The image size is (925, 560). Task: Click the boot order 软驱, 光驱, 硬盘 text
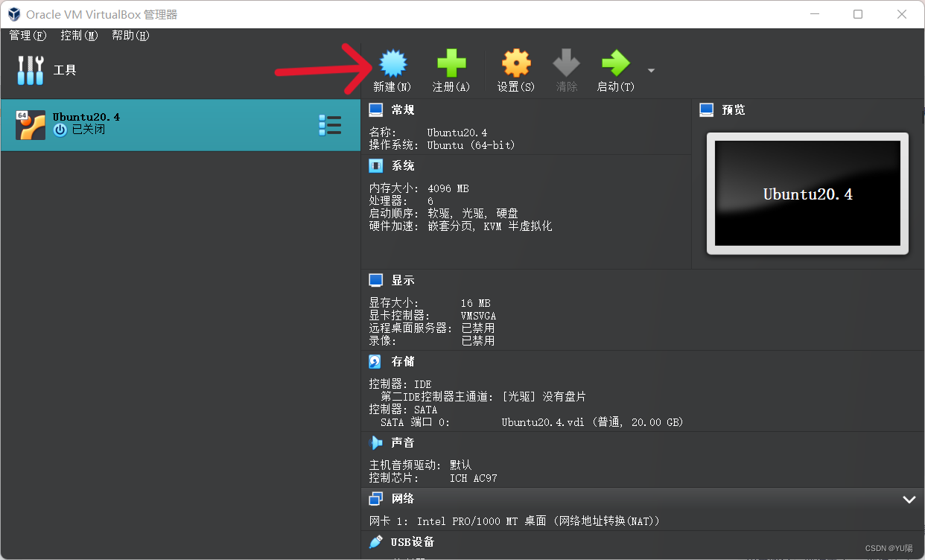pos(473,213)
